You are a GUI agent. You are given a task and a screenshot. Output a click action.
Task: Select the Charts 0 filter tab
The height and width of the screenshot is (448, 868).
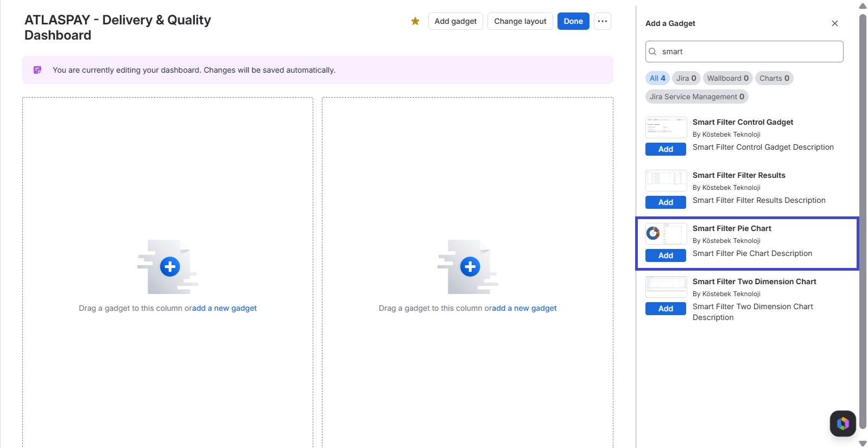[x=774, y=78]
